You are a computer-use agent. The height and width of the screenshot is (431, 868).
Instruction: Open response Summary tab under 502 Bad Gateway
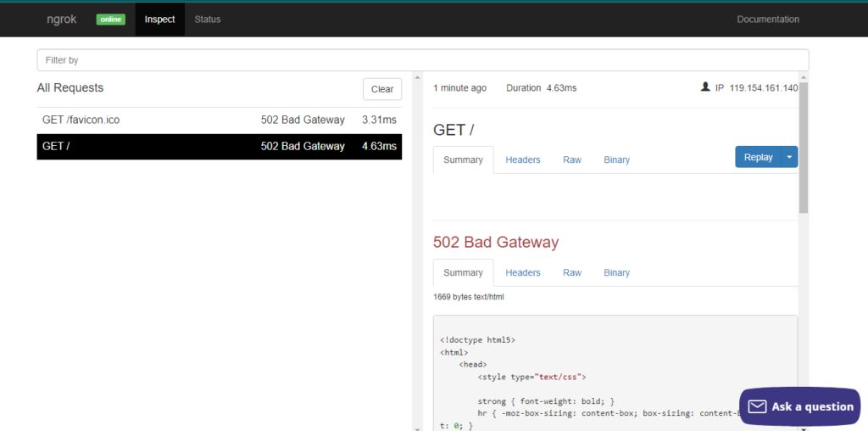click(x=464, y=272)
